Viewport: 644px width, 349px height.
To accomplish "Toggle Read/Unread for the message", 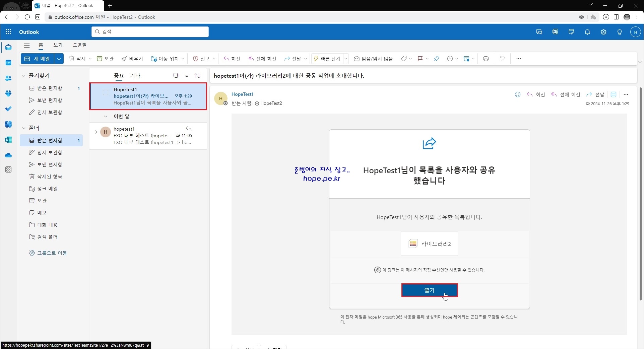I will tap(373, 59).
